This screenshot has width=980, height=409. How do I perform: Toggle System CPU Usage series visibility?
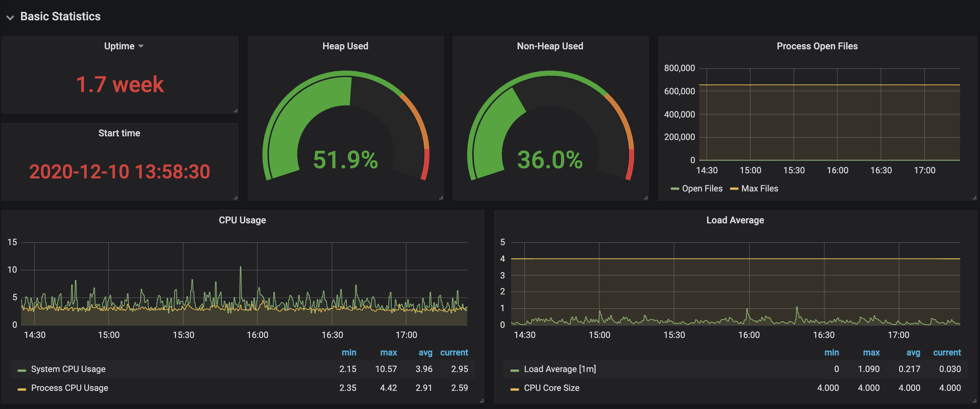68,369
